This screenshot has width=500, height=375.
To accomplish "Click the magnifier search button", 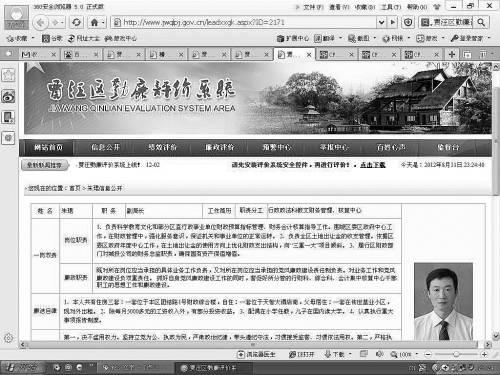I will coord(481,22).
